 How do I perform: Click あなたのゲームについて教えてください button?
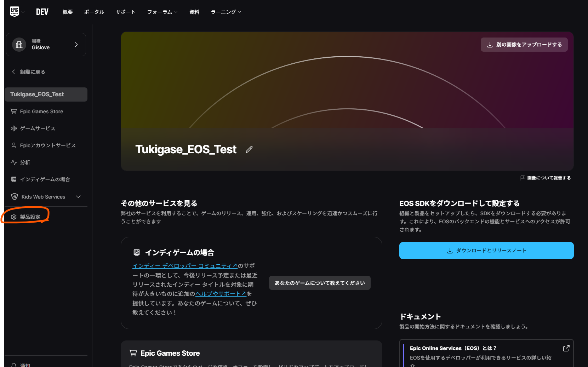pos(320,283)
